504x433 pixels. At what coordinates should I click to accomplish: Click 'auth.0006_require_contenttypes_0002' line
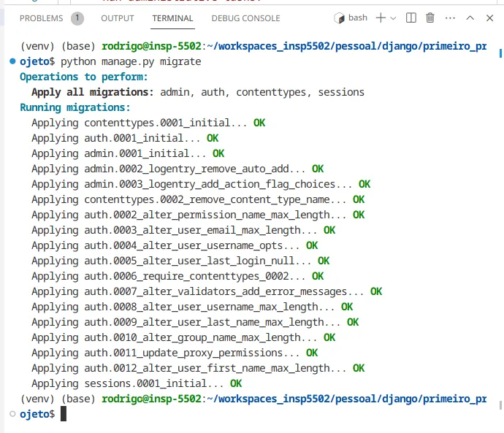tap(177, 276)
